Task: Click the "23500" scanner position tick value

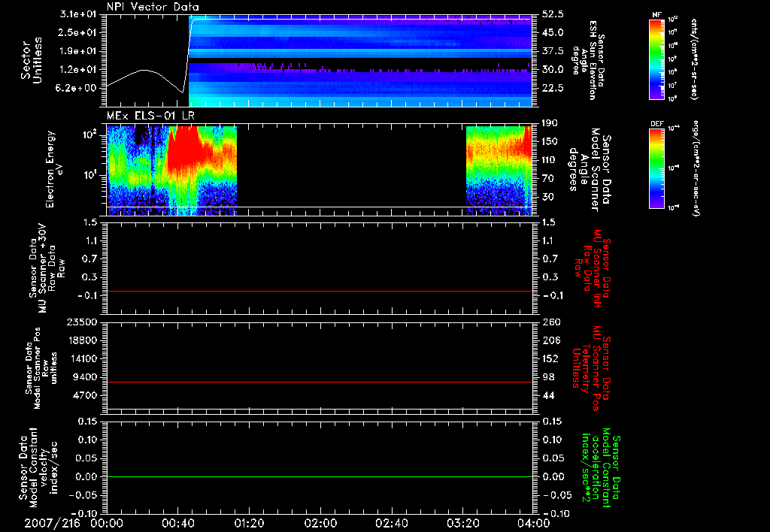Action: [82, 322]
